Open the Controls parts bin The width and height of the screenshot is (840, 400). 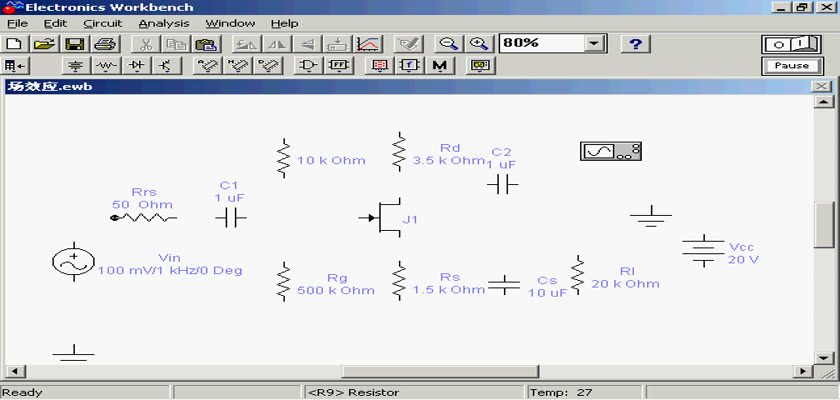409,66
